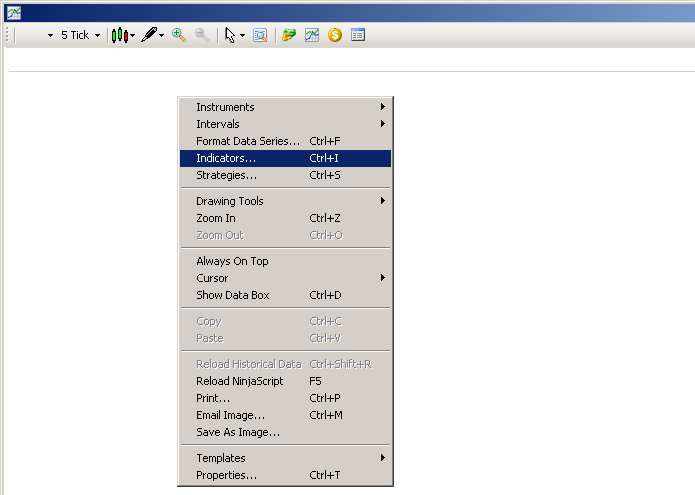
Task: Select the drawing pencil tool icon
Action: click(149, 35)
